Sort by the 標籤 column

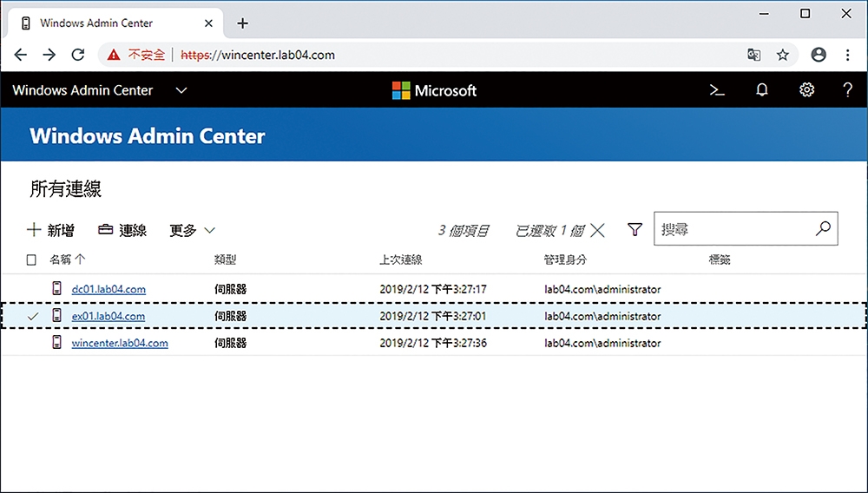tap(720, 260)
